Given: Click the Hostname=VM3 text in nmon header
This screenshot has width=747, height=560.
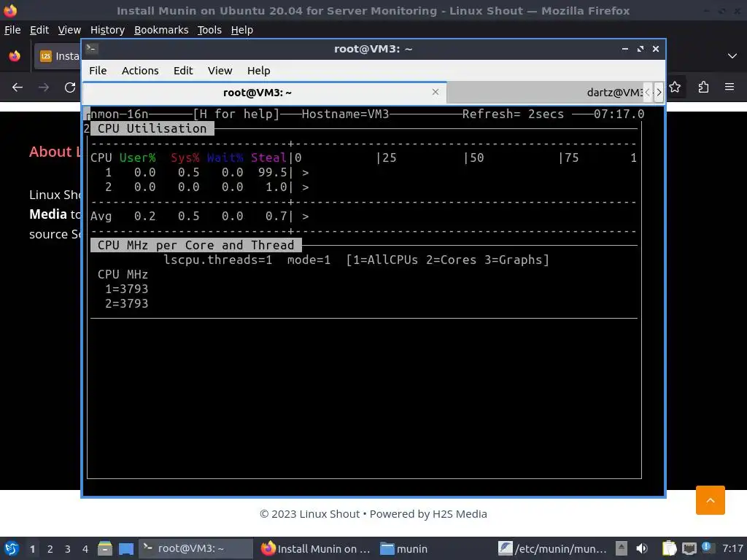Looking at the screenshot, I should click(345, 114).
